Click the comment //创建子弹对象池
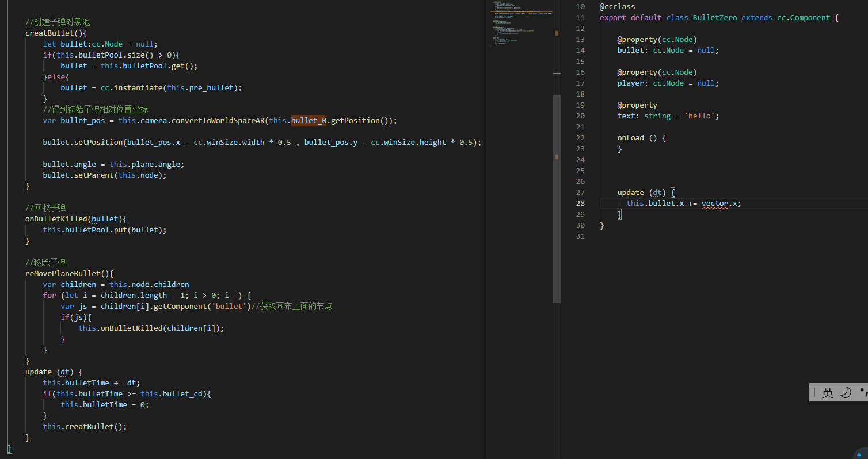This screenshot has width=868, height=459. [58, 22]
